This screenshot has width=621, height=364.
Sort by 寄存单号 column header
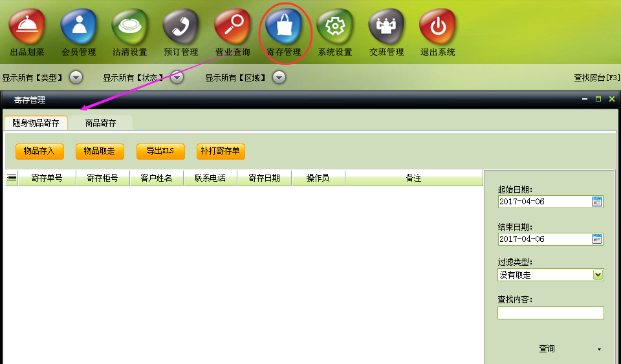pos(47,178)
